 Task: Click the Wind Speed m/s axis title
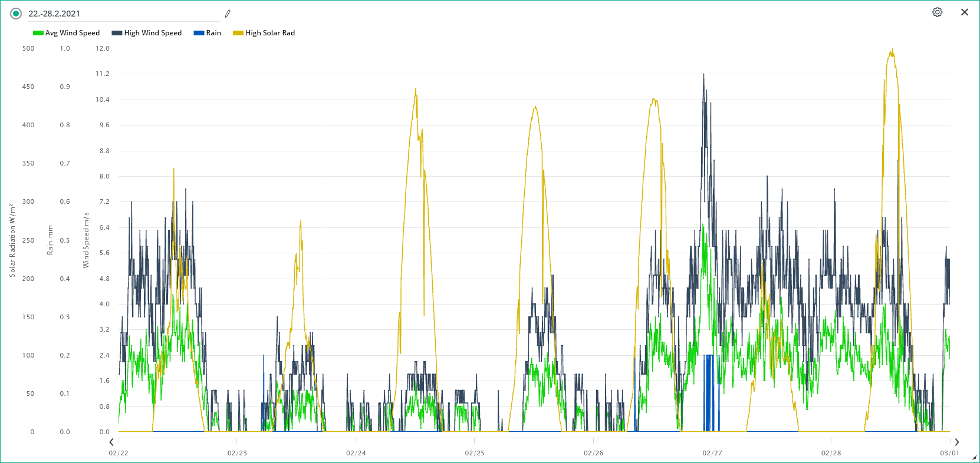pyautogui.click(x=86, y=240)
